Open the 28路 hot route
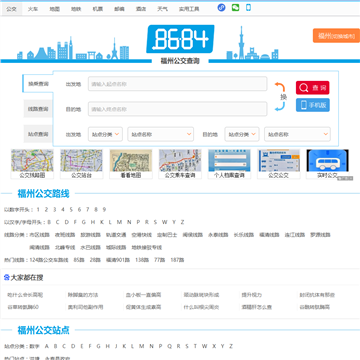Image resolution: width=360 pixels, height=360 pixels. 95,260
